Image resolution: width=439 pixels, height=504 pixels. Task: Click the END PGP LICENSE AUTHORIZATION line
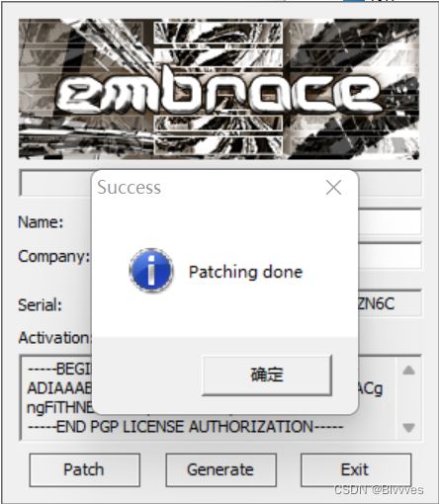[185, 427]
